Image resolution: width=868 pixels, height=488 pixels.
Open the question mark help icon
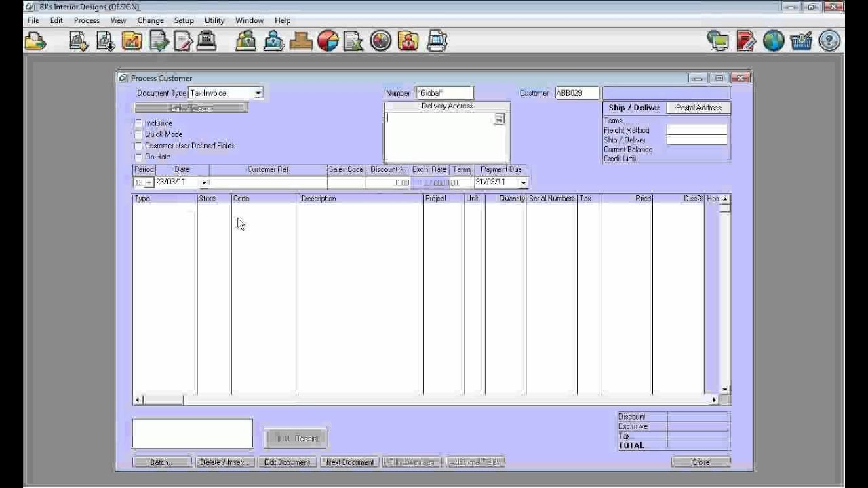(x=829, y=41)
